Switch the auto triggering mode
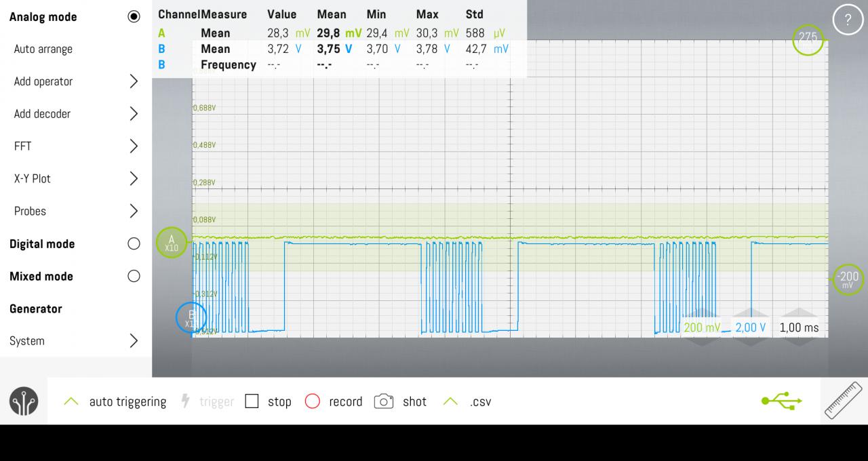Image resolution: width=868 pixels, height=461 pixels. click(x=115, y=401)
